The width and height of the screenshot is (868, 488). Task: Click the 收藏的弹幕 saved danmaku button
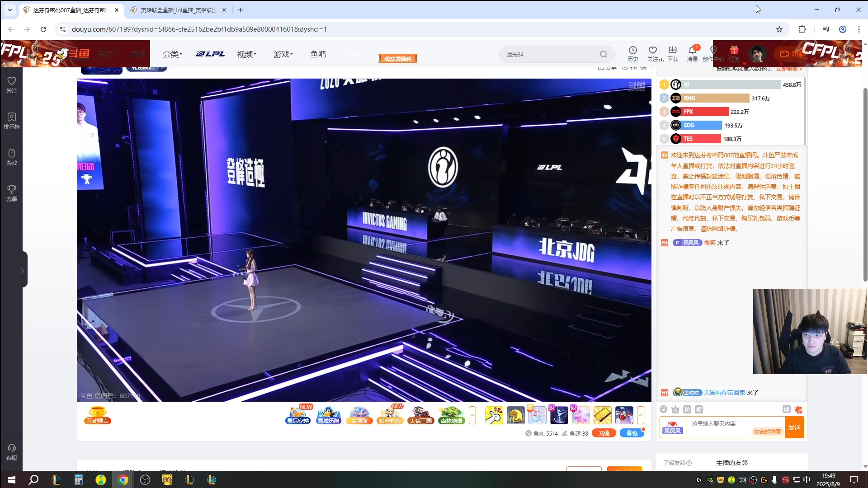(x=767, y=432)
